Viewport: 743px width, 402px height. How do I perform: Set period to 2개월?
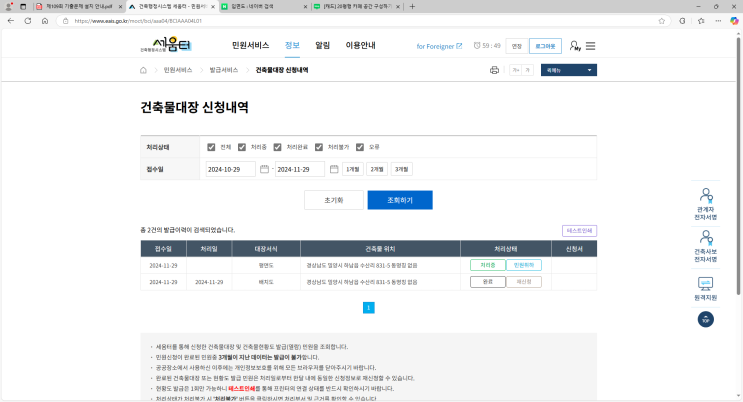377,169
